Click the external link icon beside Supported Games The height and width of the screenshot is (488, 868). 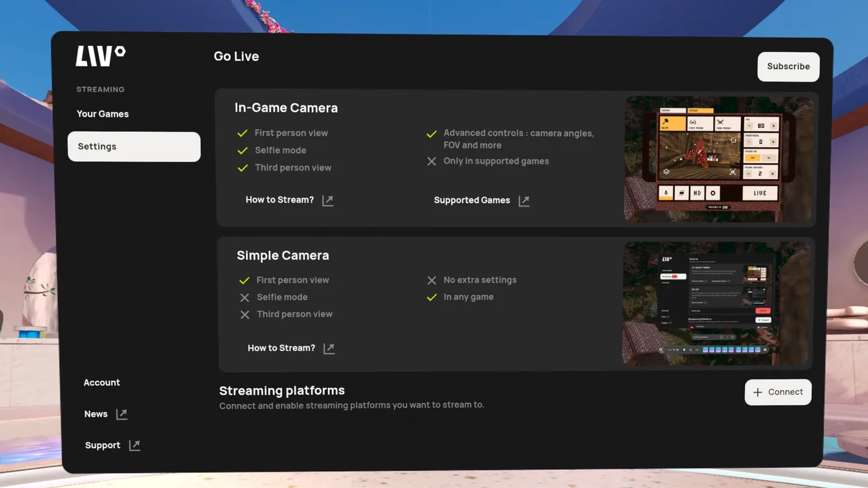pos(524,201)
